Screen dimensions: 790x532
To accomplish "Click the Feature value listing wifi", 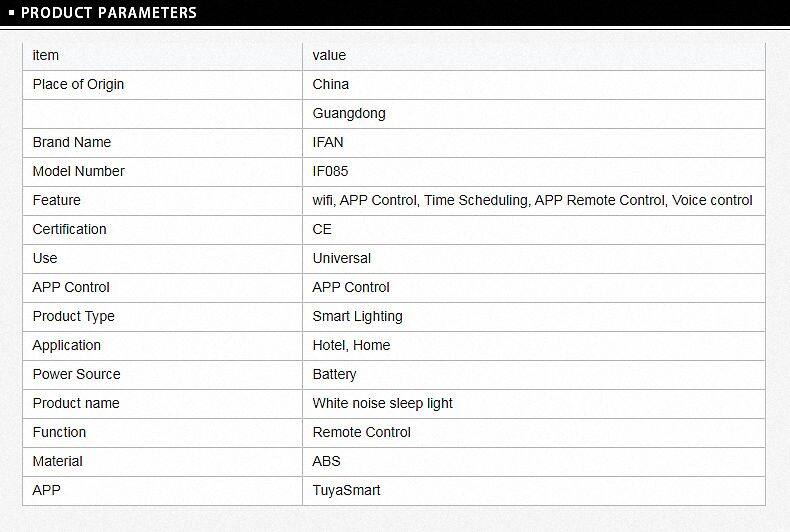I will (x=532, y=200).
